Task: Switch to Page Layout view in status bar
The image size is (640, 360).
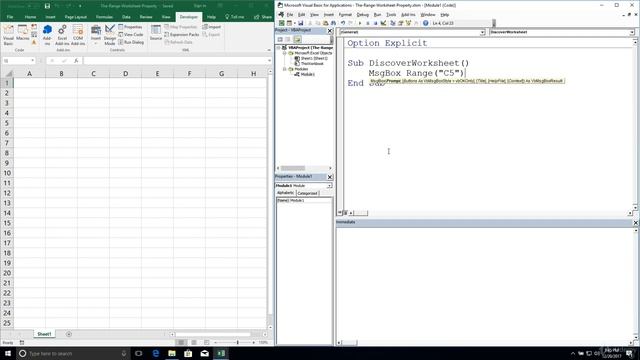Action: pos(194,342)
